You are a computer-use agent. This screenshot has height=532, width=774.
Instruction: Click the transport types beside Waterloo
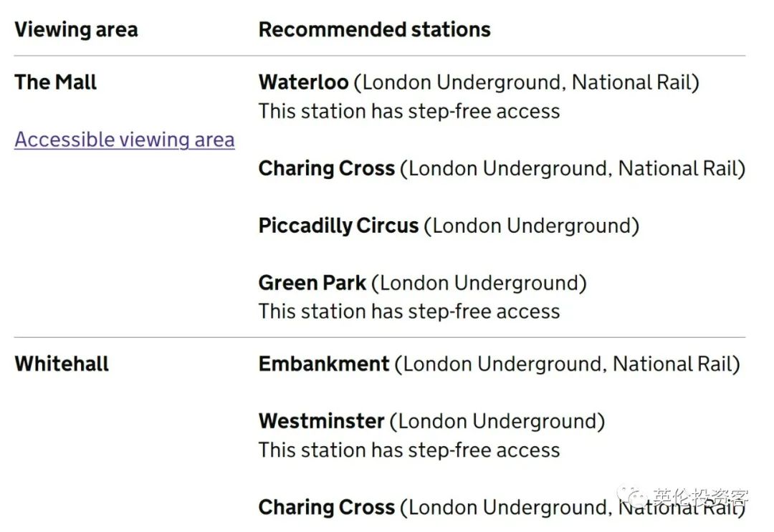(x=526, y=82)
